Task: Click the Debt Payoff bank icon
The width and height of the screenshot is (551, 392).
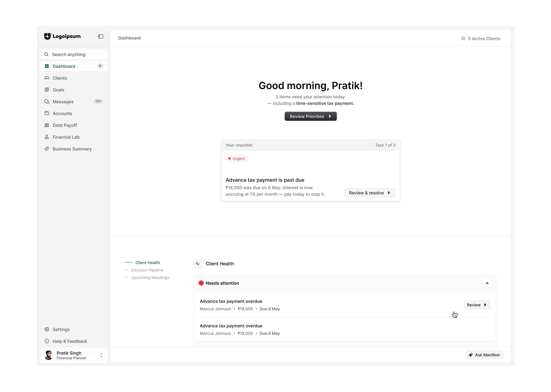Action: [x=47, y=125]
